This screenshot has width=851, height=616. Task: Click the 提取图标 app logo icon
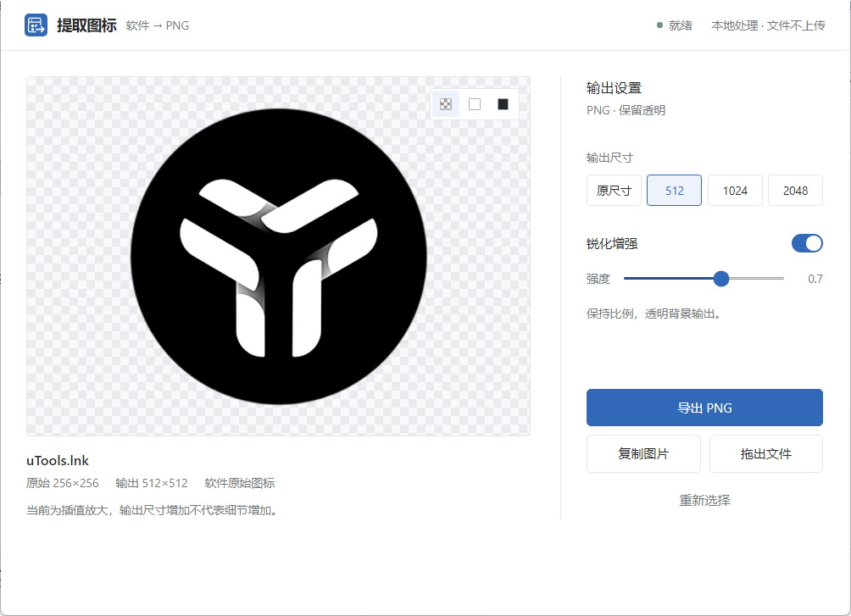tap(36, 25)
